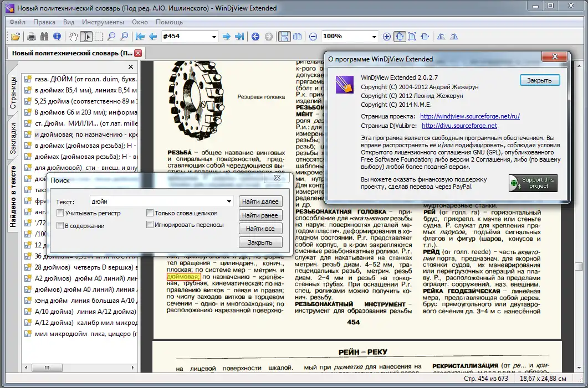The height and width of the screenshot is (388, 588).
Task: Open the page number dropdown
Action: pos(214,37)
